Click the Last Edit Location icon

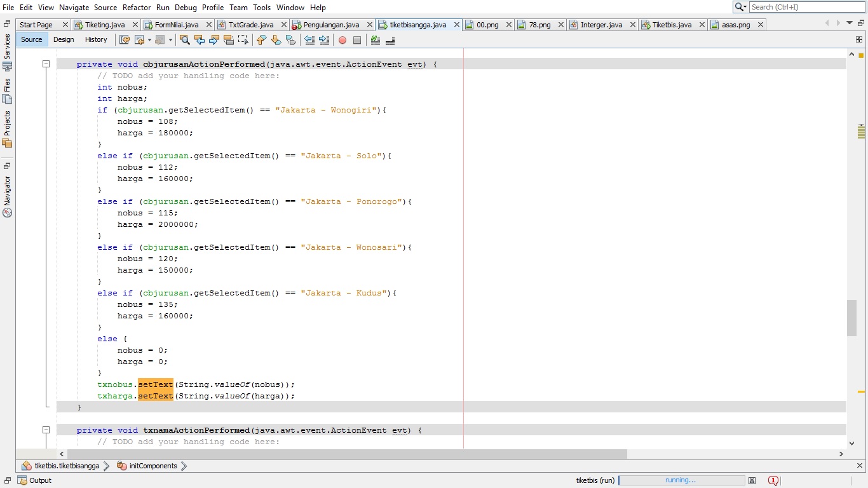pos(125,39)
